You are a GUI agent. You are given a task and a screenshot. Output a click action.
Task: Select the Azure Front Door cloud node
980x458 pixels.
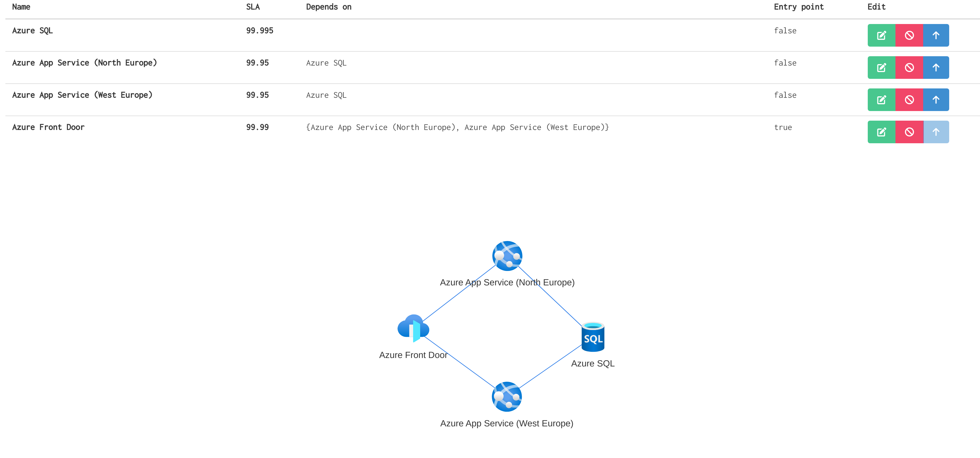point(413,328)
